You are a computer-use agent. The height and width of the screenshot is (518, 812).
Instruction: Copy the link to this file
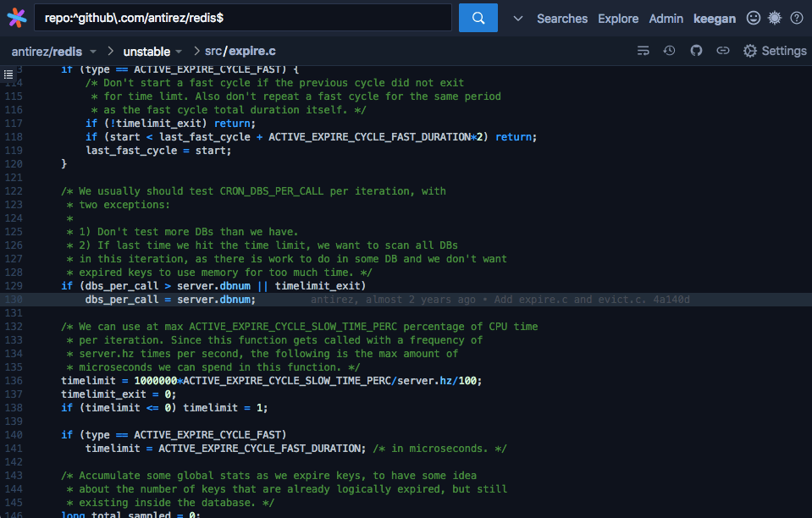(723, 51)
